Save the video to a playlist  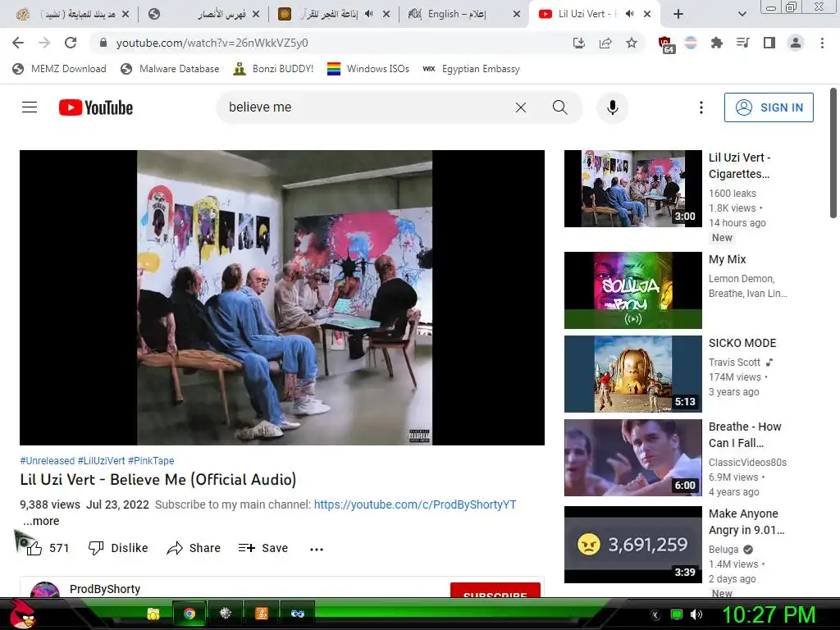[x=263, y=548]
